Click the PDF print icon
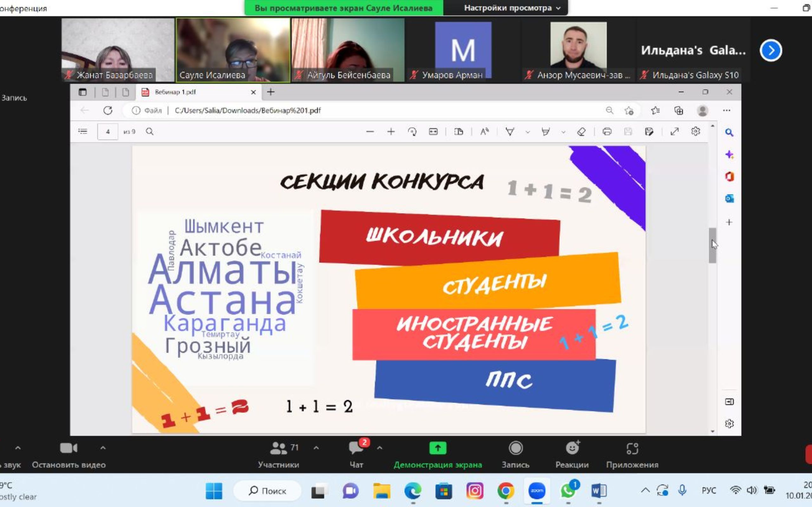 click(607, 132)
